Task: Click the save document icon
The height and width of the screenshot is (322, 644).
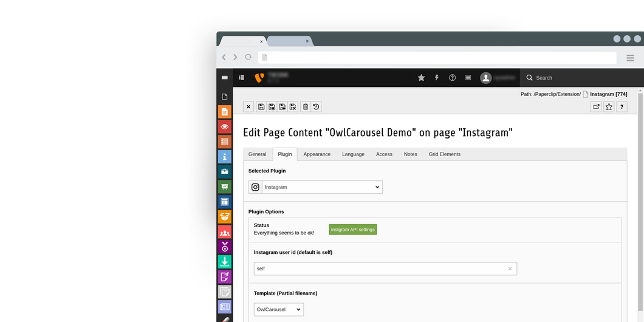Action: [261, 107]
